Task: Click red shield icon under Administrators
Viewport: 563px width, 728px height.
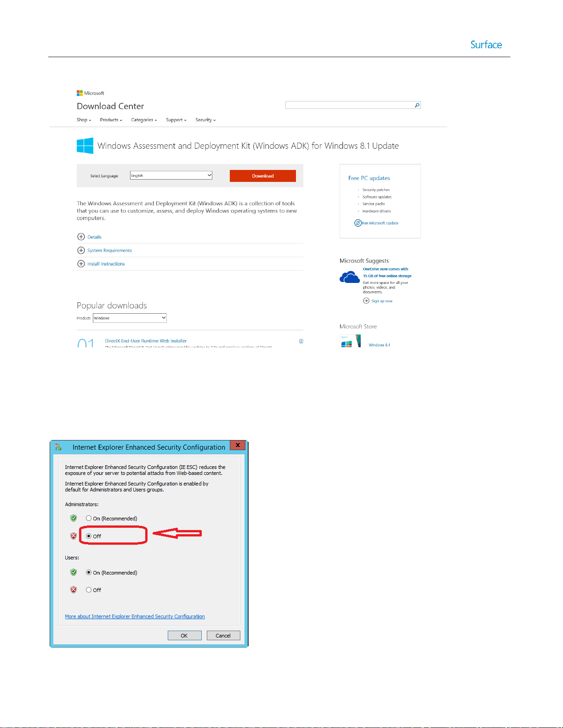Action: (x=74, y=536)
